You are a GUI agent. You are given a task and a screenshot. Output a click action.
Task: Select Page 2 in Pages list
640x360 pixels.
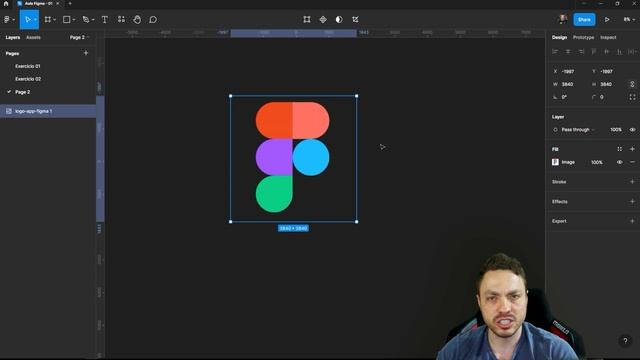point(22,92)
